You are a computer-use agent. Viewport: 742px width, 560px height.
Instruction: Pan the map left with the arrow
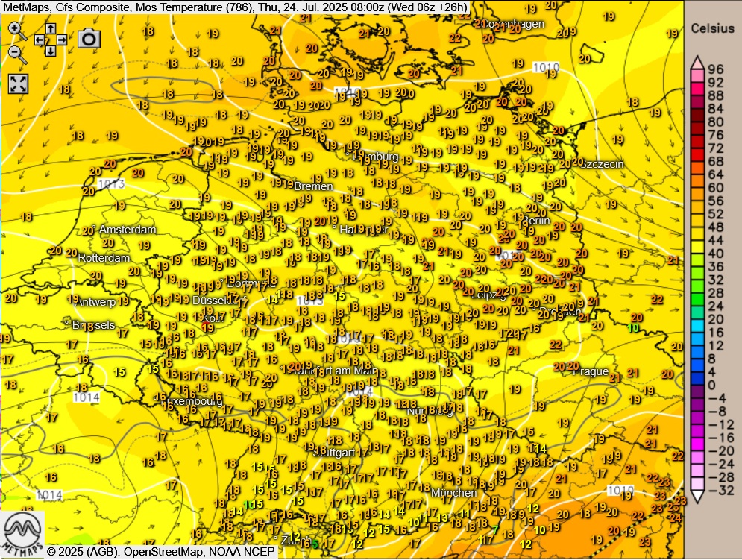point(39,40)
